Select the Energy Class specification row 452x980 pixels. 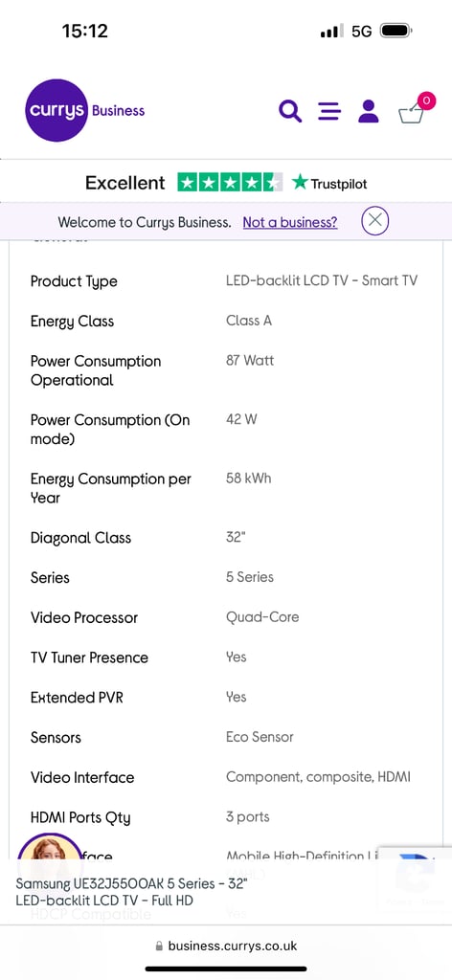coord(226,322)
